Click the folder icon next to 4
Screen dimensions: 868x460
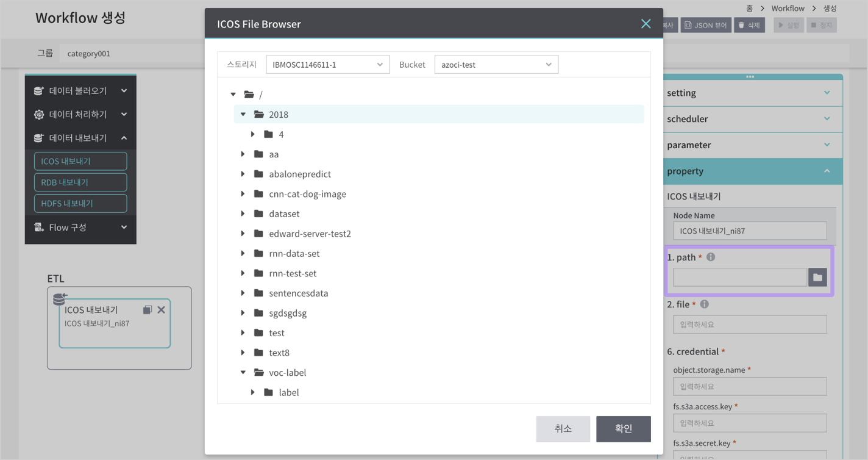(268, 134)
